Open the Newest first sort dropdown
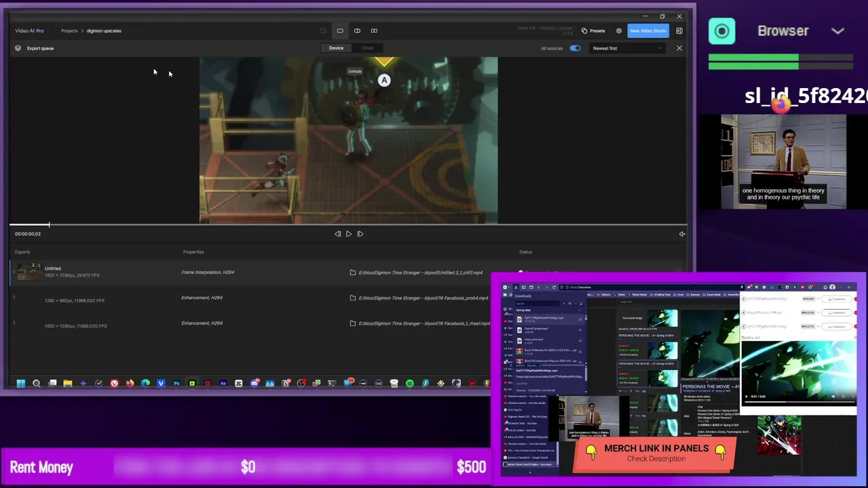Image resolution: width=868 pixels, height=488 pixels. point(627,48)
